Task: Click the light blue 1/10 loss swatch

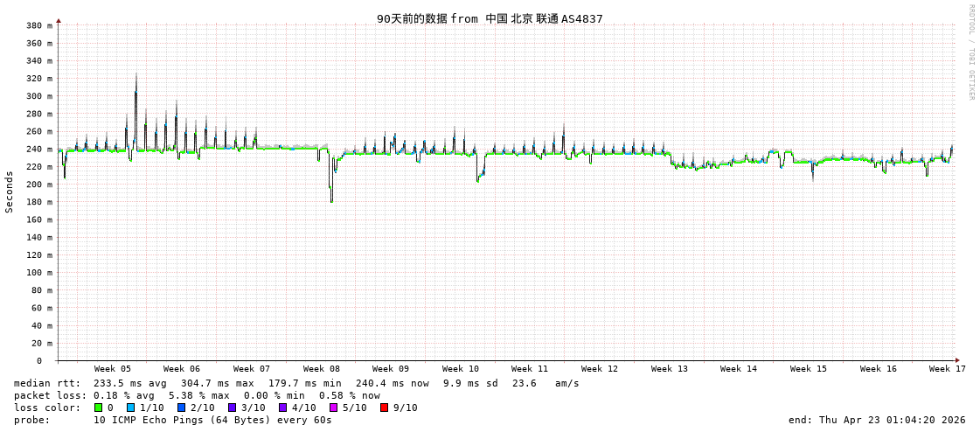Action: click(x=130, y=408)
